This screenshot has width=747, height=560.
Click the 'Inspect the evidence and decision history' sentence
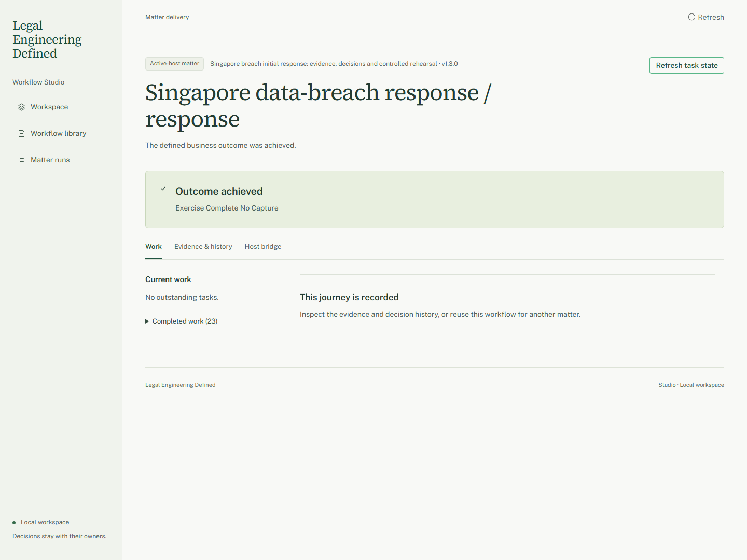click(440, 315)
